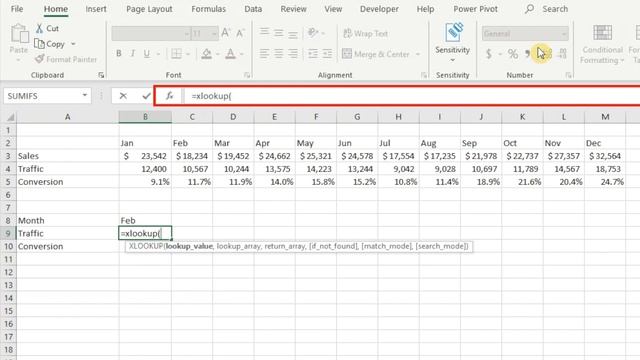Click Accounting Number Format dollar icon

pos(489,54)
